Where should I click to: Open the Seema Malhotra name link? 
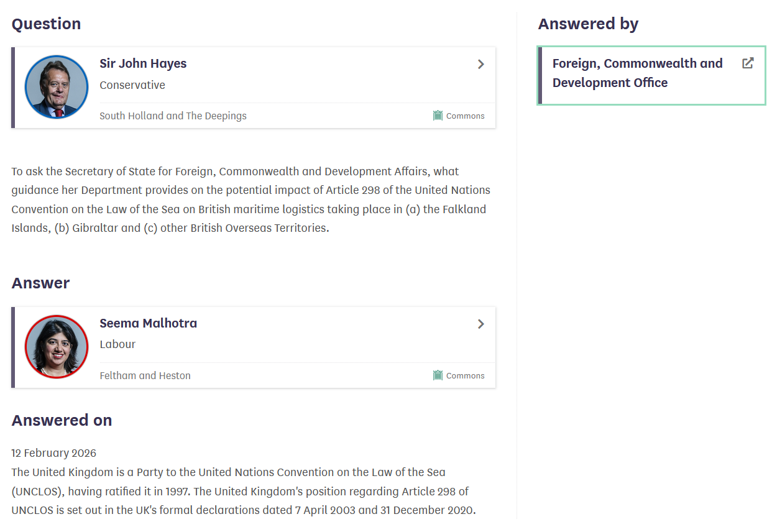click(148, 323)
